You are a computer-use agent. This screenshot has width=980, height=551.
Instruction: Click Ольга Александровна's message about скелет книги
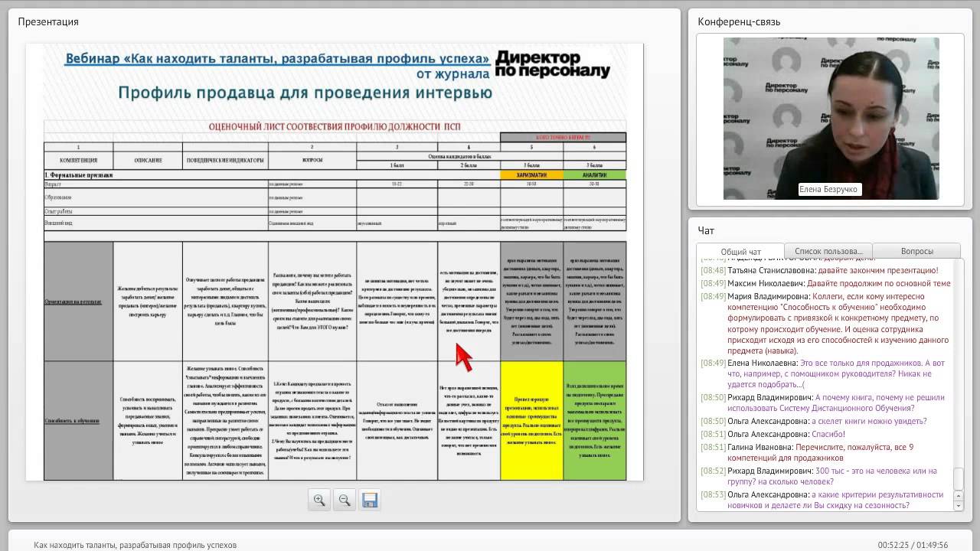814,421
